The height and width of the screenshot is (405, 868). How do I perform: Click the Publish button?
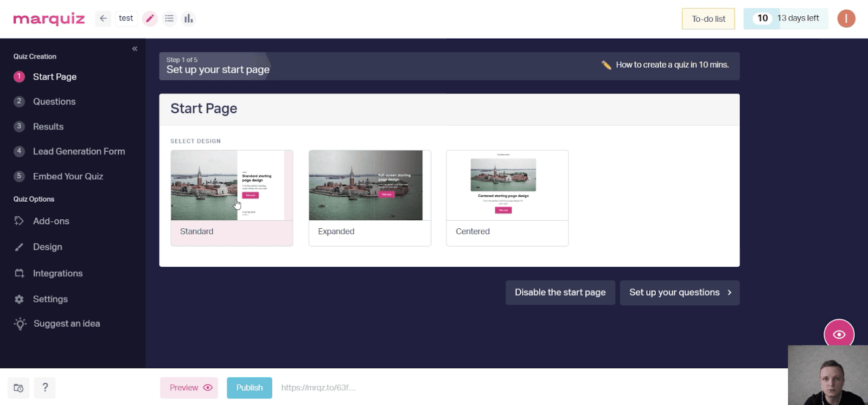pyautogui.click(x=250, y=388)
